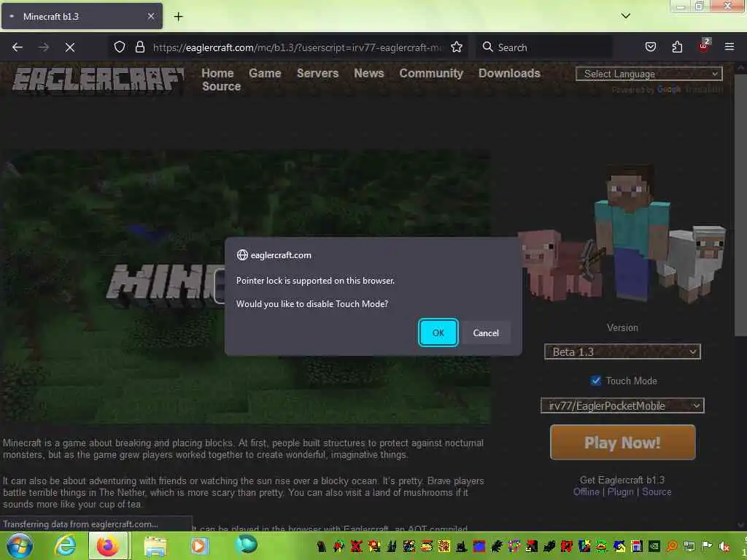Viewport: 747px width, 560px height.
Task: Click the page vertical scrollbar
Action: point(740,205)
